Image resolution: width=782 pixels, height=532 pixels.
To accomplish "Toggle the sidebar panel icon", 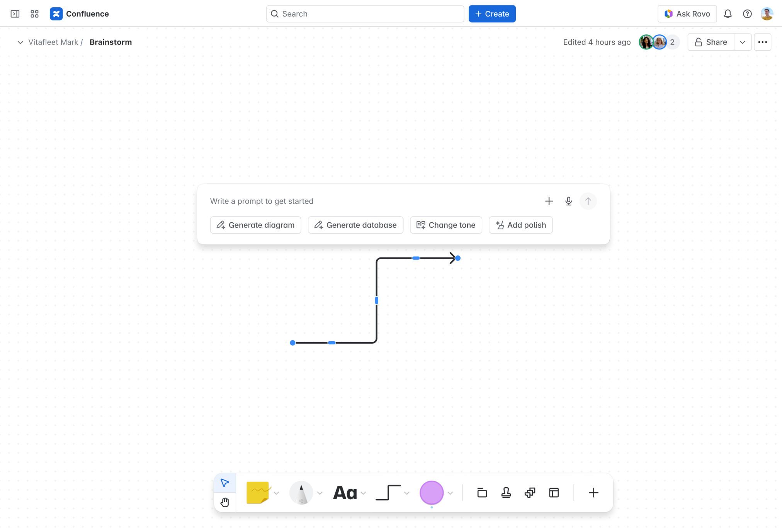I will pos(15,14).
